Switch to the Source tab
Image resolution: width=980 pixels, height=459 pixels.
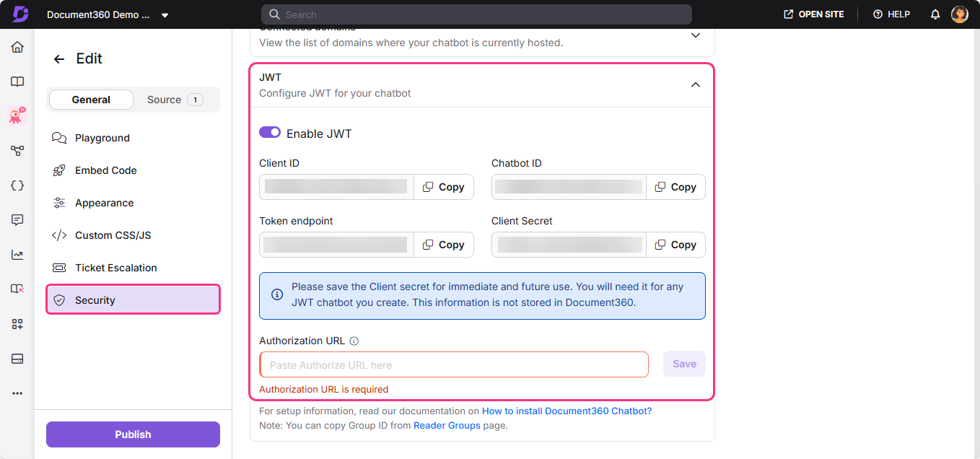[164, 99]
